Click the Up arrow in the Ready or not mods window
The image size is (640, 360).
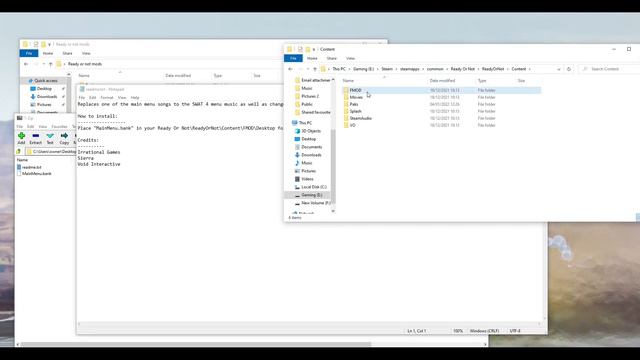pos(51,64)
